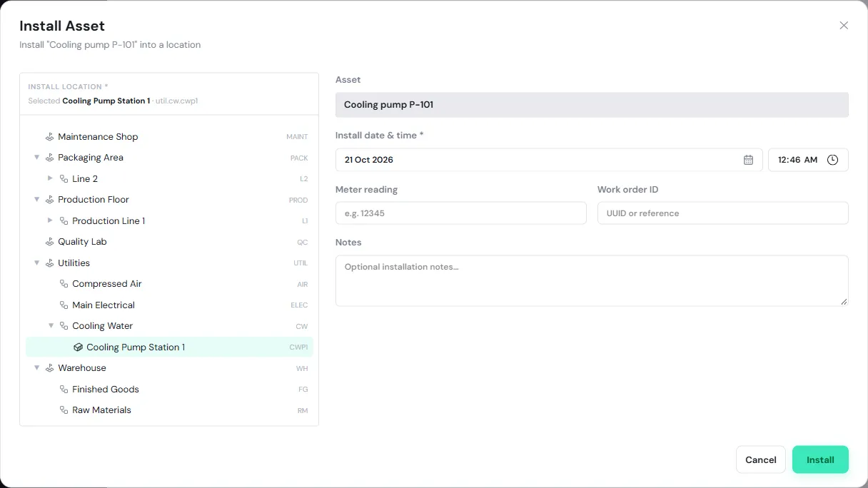The height and width of the screenshot is (488, 868).
Task: Click the Production Line 1 node icon
Action: 64,221
